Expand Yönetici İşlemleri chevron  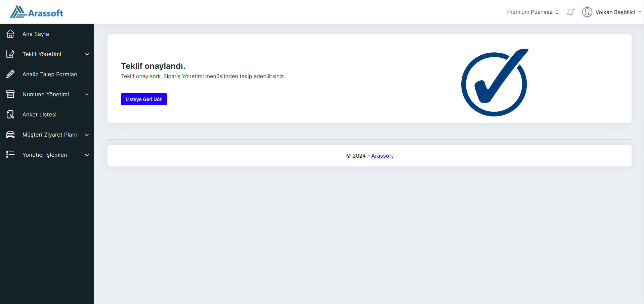click(87, 155)
